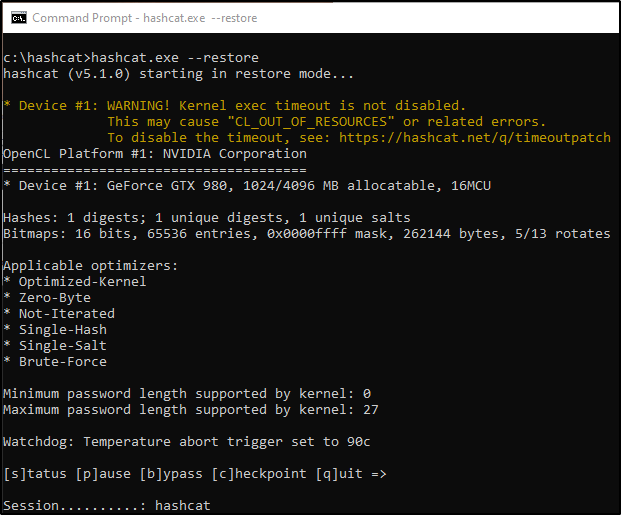Click the "Single-Hash" optimizer entry
This screenshot has width=621, height=515.
(x=62, y=330)
